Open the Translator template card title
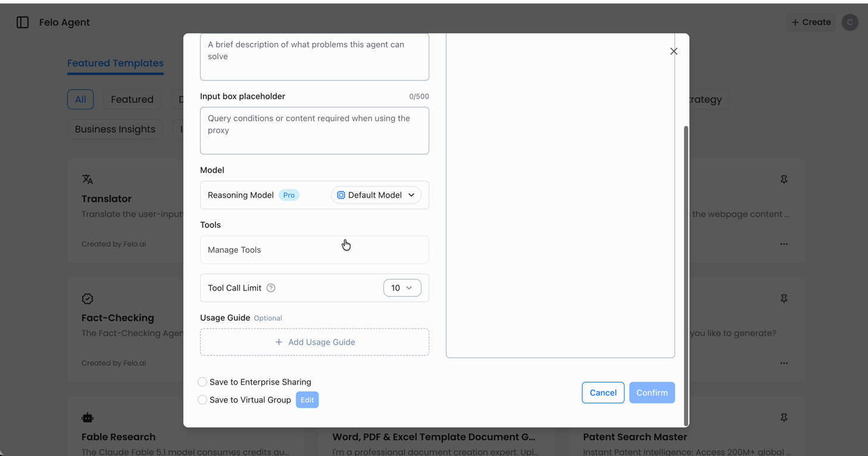This screenshot has height=456, width=868. [107, 199]
